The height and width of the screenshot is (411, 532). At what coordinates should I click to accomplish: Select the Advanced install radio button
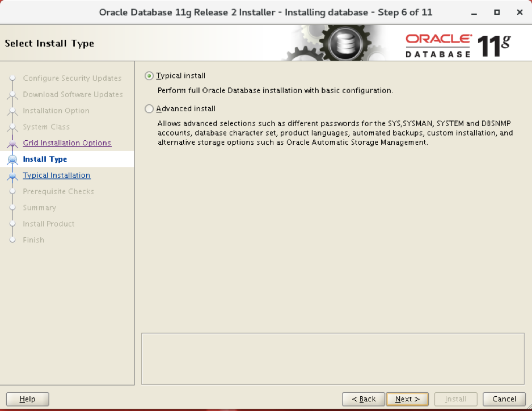click(x=149, y=108)
